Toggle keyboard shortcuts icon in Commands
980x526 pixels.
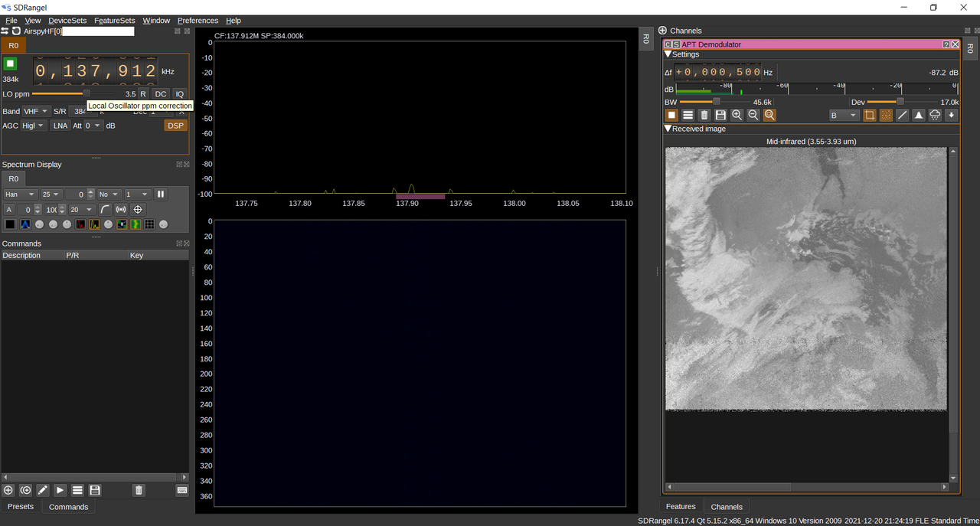coord(182,490)
